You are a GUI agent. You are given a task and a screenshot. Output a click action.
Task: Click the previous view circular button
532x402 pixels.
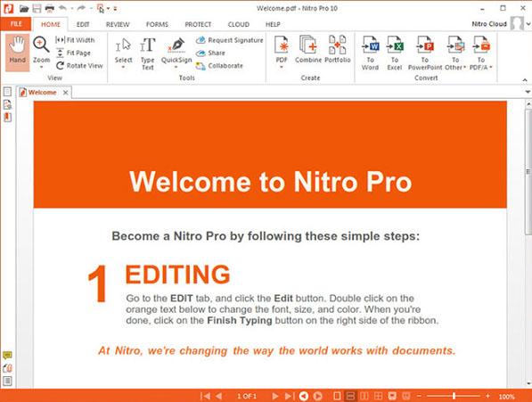click(x=304, y=396)
